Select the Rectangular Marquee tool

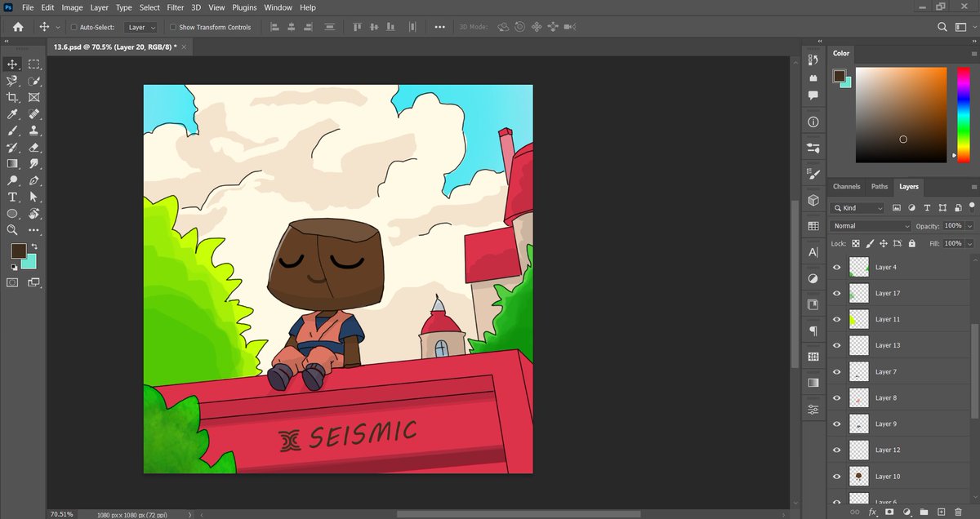(34, 64)
